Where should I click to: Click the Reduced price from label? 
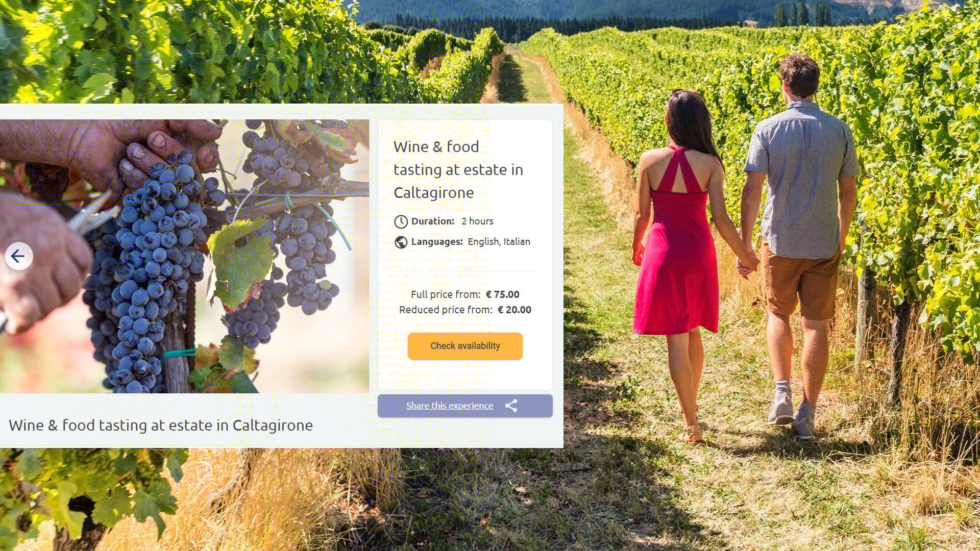pos(446,310)
